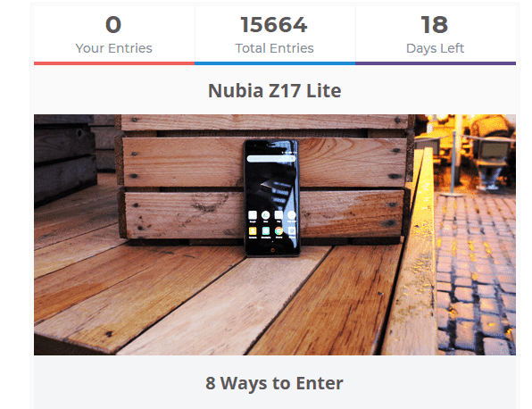Select the Days Left counter tab
532x409 pixels.
(x=436, y=35)
